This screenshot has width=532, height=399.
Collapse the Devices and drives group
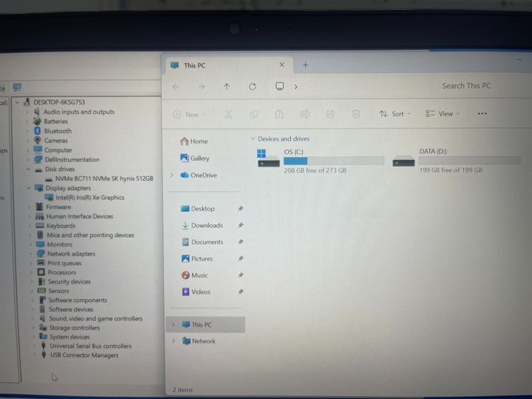click(253, 138)
